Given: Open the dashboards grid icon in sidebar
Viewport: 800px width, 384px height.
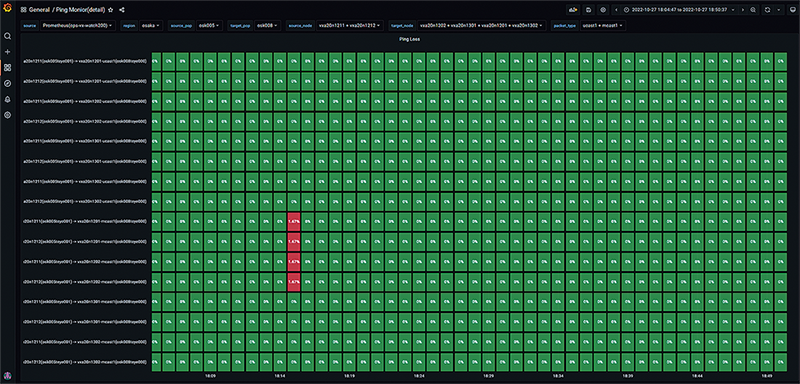Looking at the screenshot, I should [x=7, y=67].
